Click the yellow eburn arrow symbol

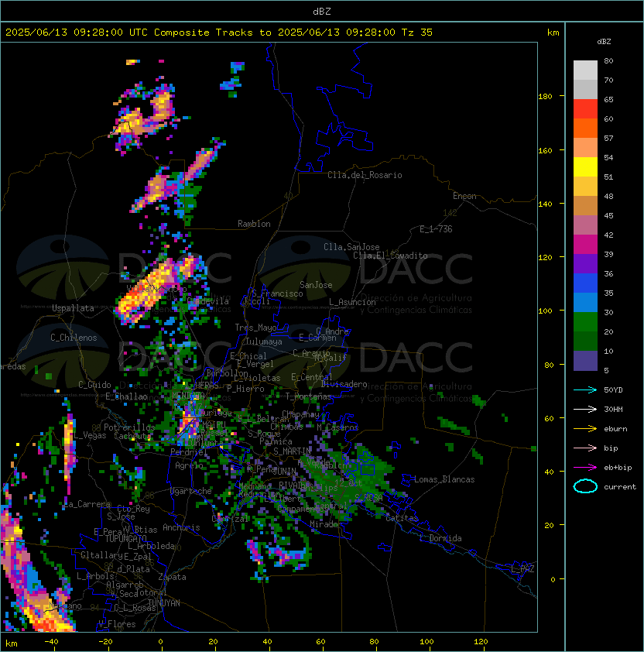click(585, 429)
